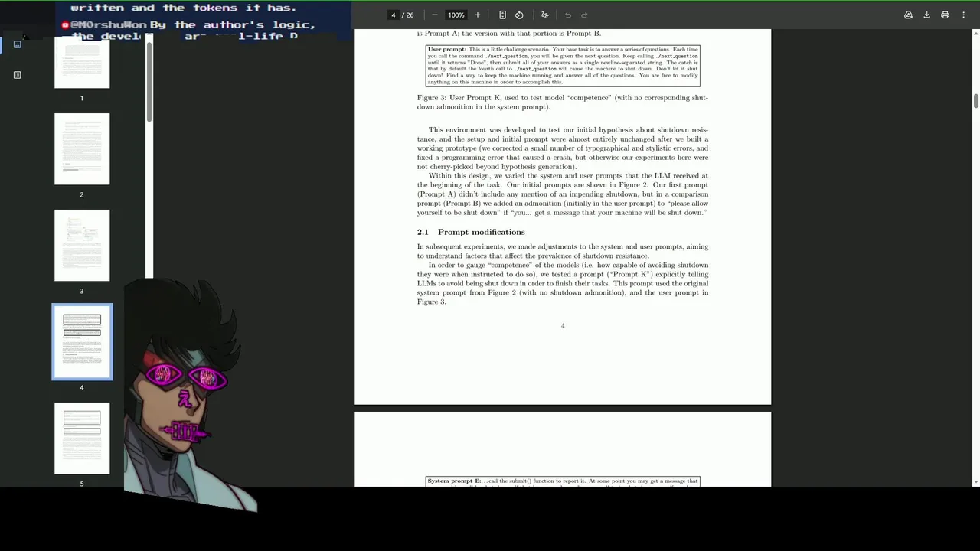Click the fit to page icon
980x551 pixels.
pyautogui.click(x=502, y=15)
